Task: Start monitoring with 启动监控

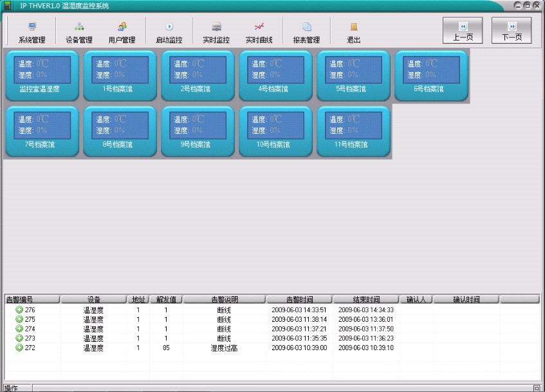Action: [x=169, y=31]
